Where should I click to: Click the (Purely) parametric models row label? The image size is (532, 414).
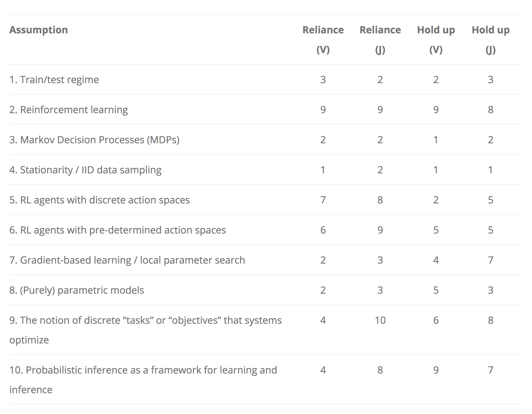[77, 290]
